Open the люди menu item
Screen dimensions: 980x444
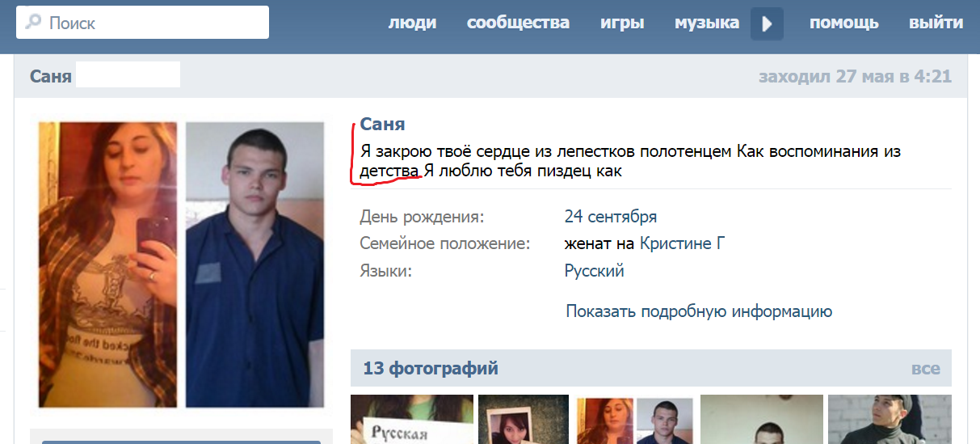[412, 23]
